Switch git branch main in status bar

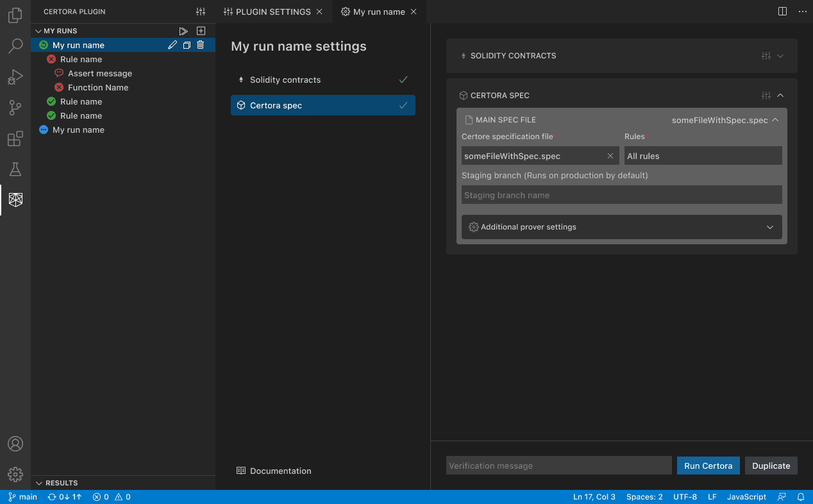[x=23, y=497]
